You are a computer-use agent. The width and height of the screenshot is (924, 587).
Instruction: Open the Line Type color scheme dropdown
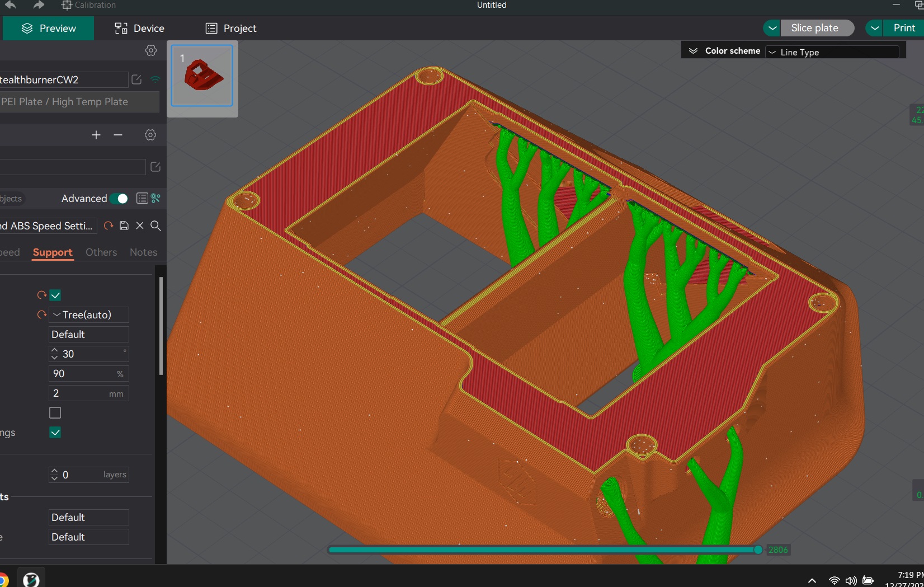point(832,52)
